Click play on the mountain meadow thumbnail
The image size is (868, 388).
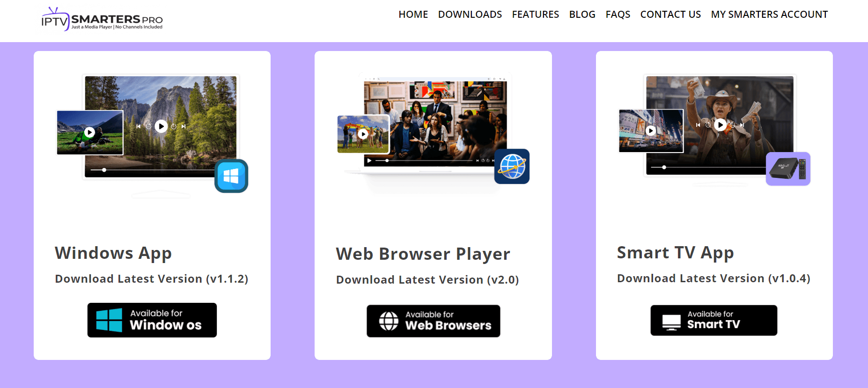(x=89, y=132)
